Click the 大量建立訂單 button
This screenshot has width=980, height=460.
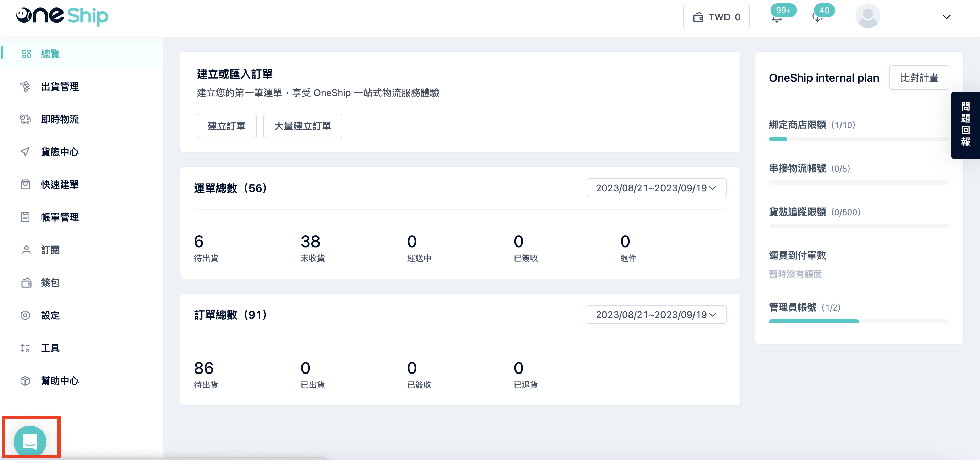303,126
